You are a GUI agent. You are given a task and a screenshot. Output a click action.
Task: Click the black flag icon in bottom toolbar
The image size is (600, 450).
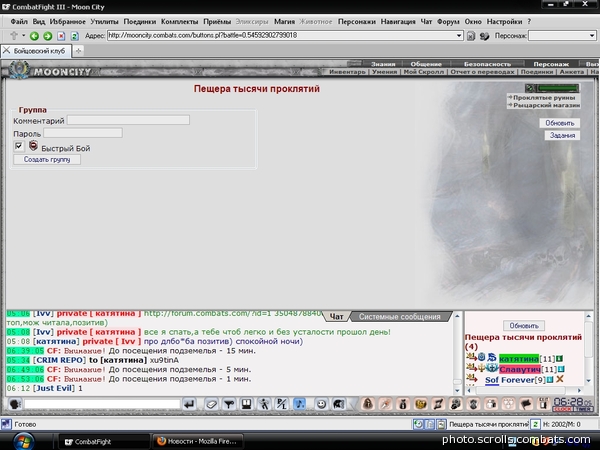pos(526,404)
